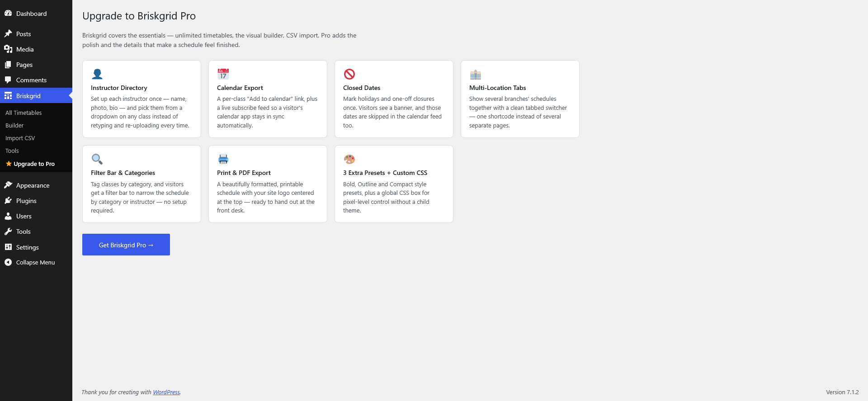Click the Briskgrid grid icon
868x401 pixels.
click(x=8, y=96)
